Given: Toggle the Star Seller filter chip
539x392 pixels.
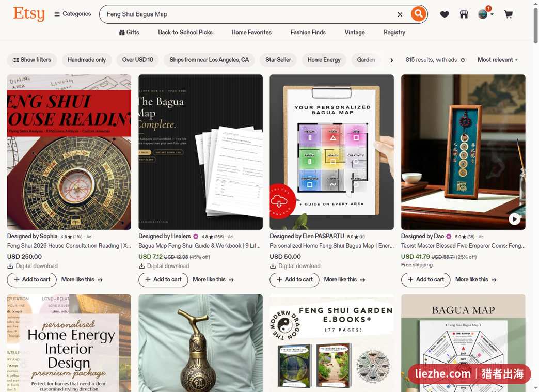Looking at the screenshot, I should pyautogui.click(x=278, y=60).
